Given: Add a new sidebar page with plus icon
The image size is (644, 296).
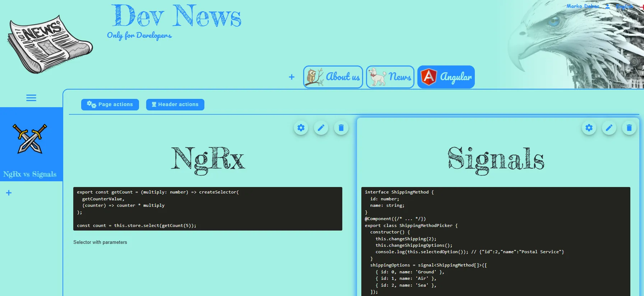Looking at the screenshot, I should 9,193.
